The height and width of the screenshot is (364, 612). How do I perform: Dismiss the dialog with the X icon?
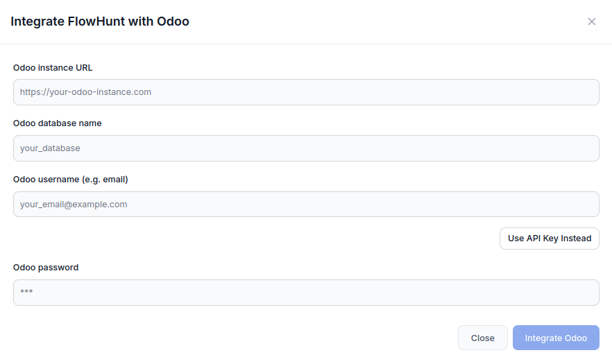[x=592, y=21]
